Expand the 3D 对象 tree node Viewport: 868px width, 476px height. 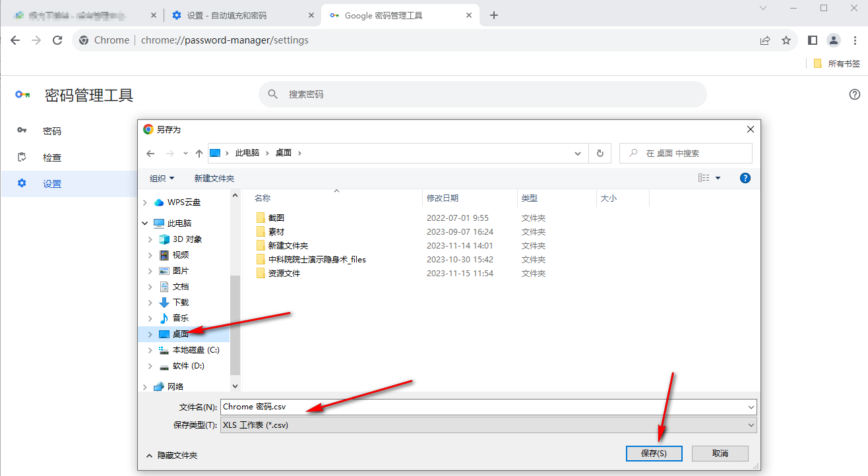[x=150, y=239]
